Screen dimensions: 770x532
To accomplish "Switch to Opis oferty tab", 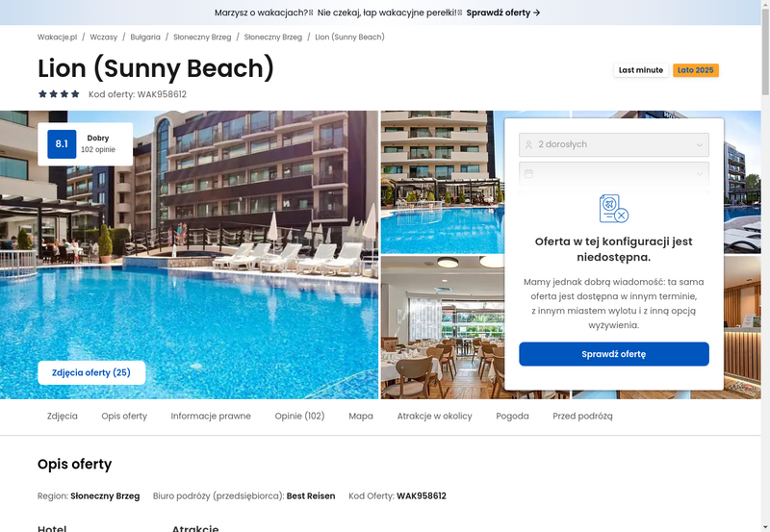I will (124, 417).
